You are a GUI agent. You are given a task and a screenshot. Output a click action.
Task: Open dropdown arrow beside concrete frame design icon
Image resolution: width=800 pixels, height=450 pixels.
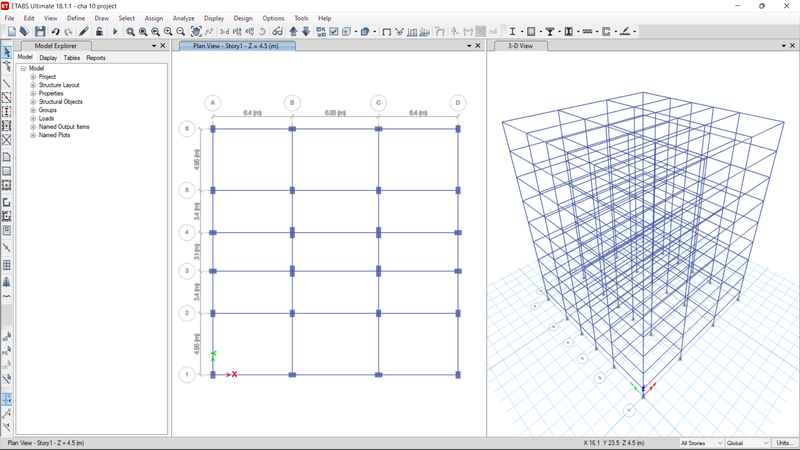coord(541,32)
